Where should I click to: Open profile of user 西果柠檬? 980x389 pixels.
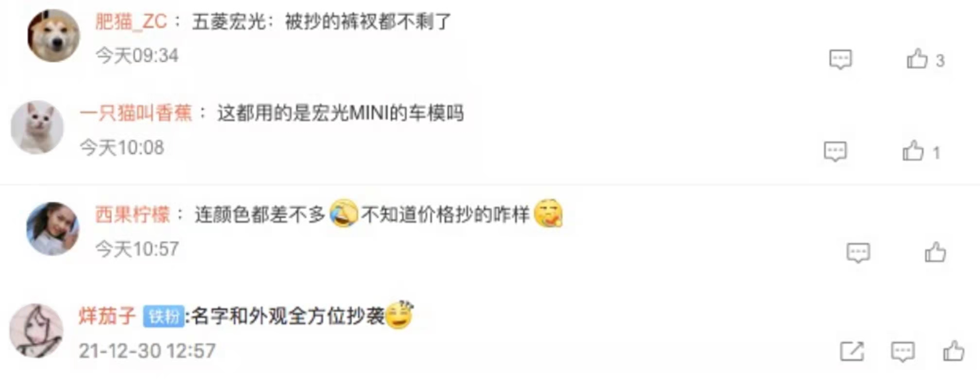click(132, 215)
